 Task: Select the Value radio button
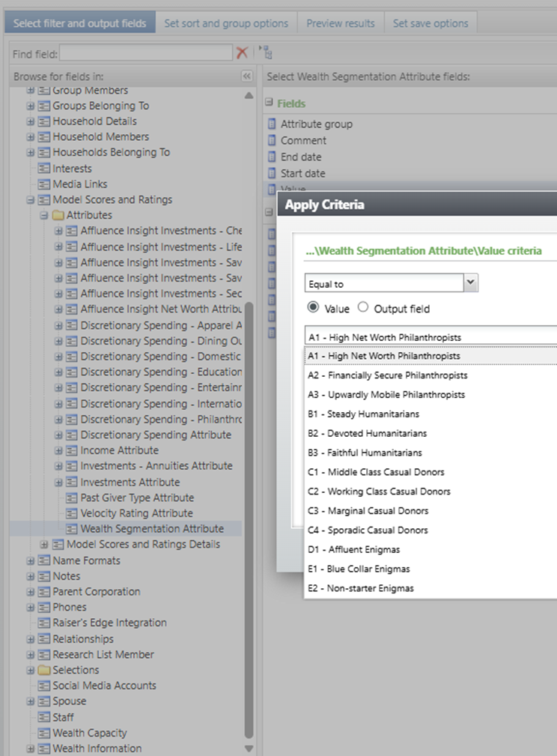pos(313,307)
